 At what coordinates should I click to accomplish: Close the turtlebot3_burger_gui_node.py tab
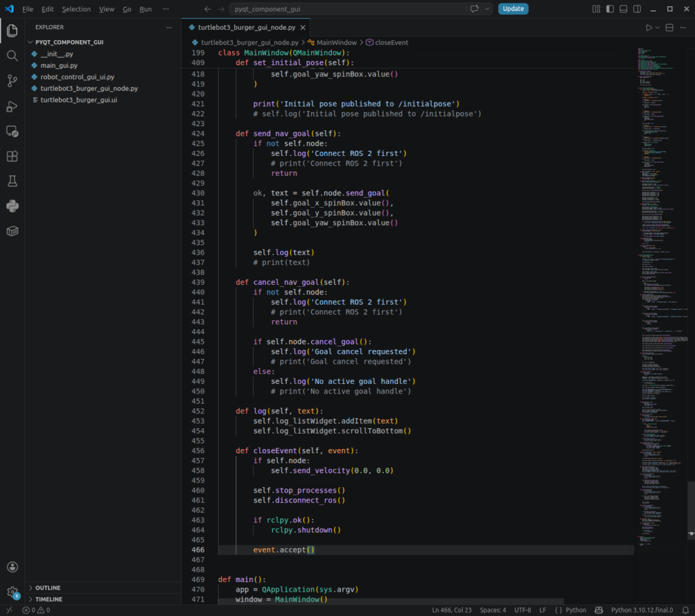tap(303, 28)
